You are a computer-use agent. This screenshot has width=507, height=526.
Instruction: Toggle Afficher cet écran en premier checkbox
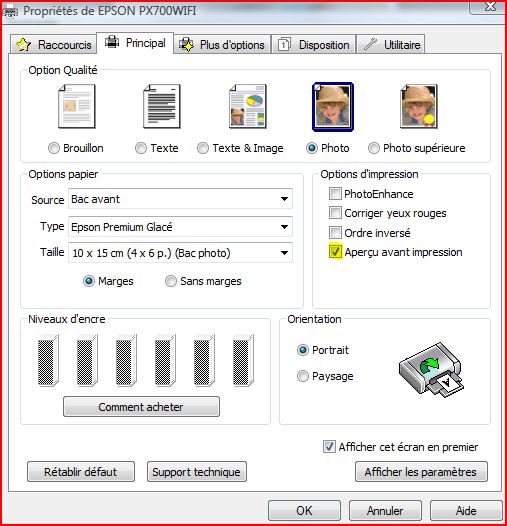coord(328,446)
